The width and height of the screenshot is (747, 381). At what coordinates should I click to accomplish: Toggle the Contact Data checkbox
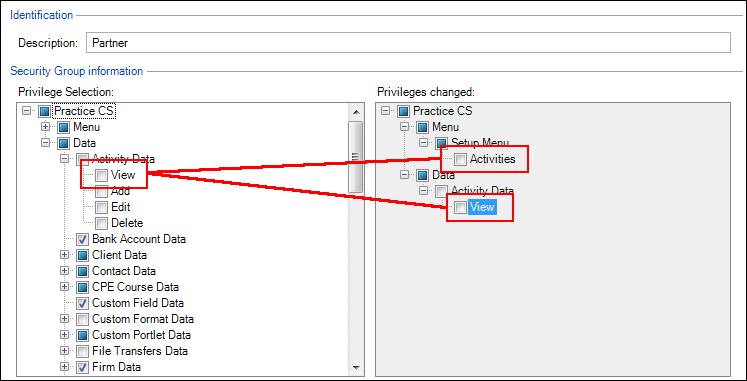point(83,271)
